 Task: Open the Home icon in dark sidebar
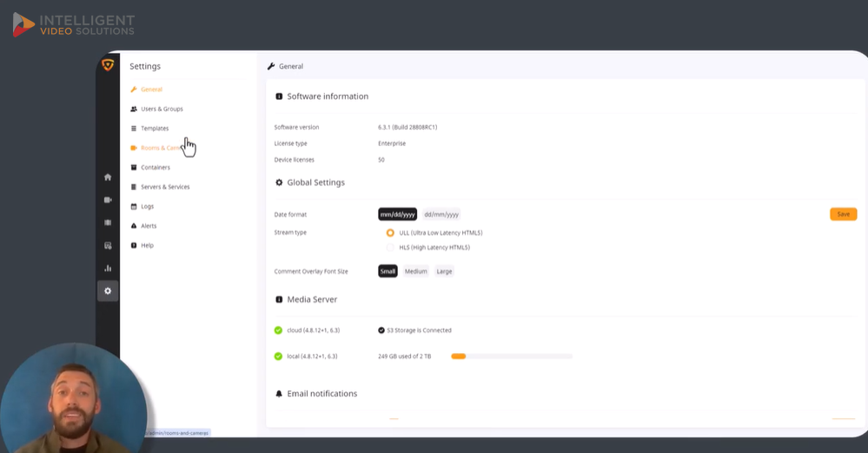[x=108, y=177]
